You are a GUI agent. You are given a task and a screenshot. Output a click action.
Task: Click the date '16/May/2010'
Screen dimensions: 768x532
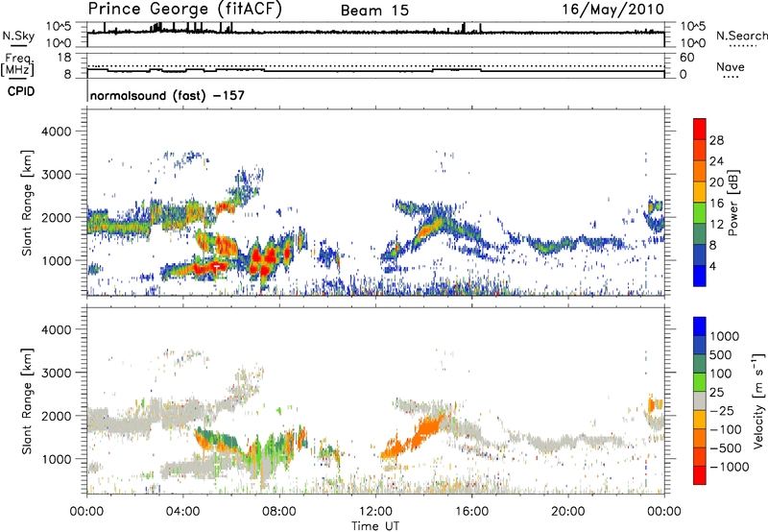pyautogui.click(x=612, y=10)
